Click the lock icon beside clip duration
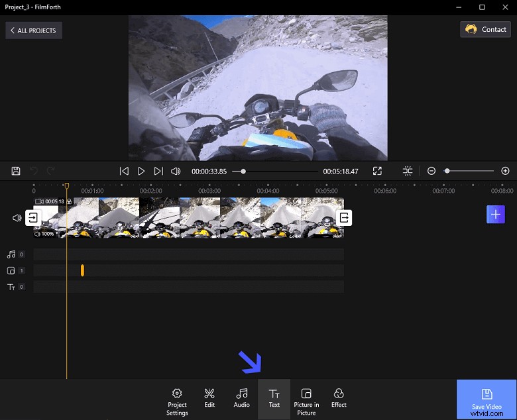This screenshot has height=420, width=517. 69,201
